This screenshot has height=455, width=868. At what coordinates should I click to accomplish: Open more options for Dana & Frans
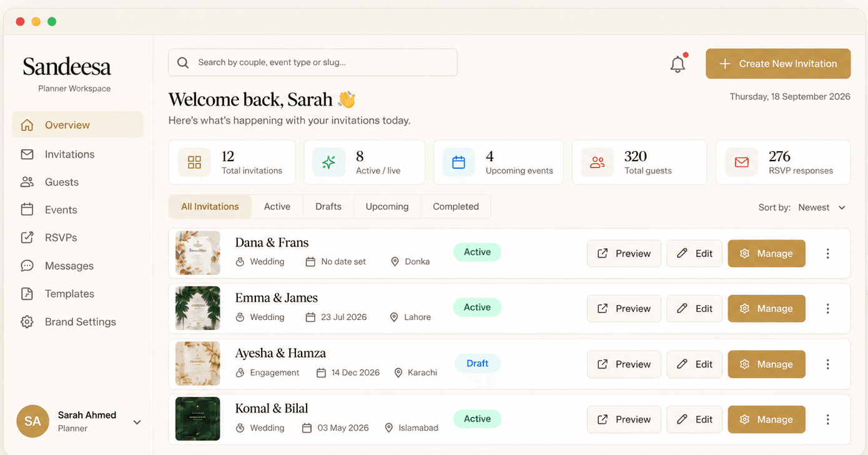coord(827,254)
